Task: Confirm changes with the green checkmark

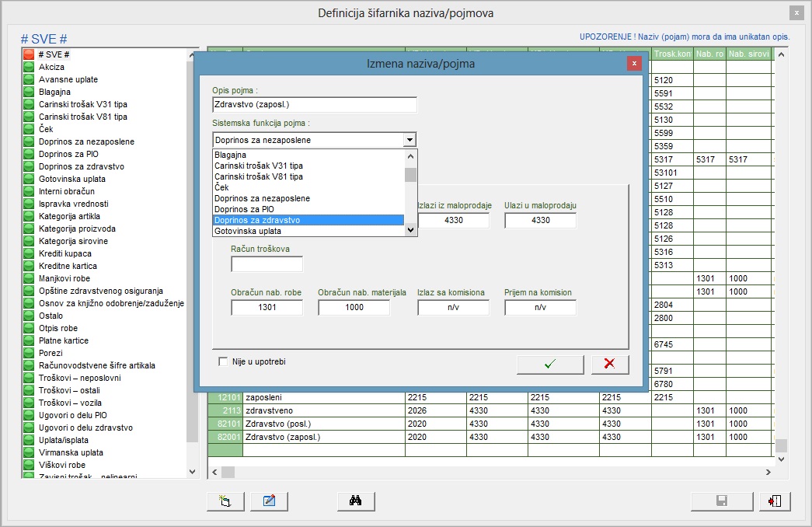Action: click(550, 364)
